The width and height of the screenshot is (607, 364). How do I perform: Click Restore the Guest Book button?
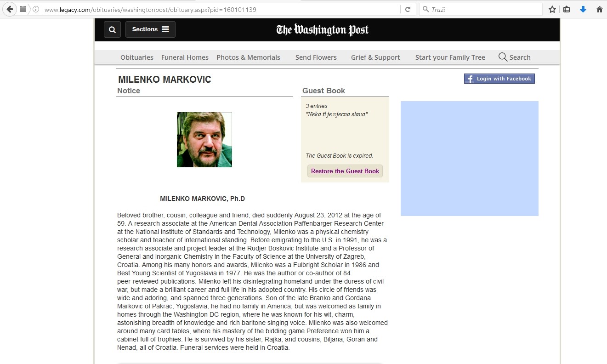pos(345,171)
